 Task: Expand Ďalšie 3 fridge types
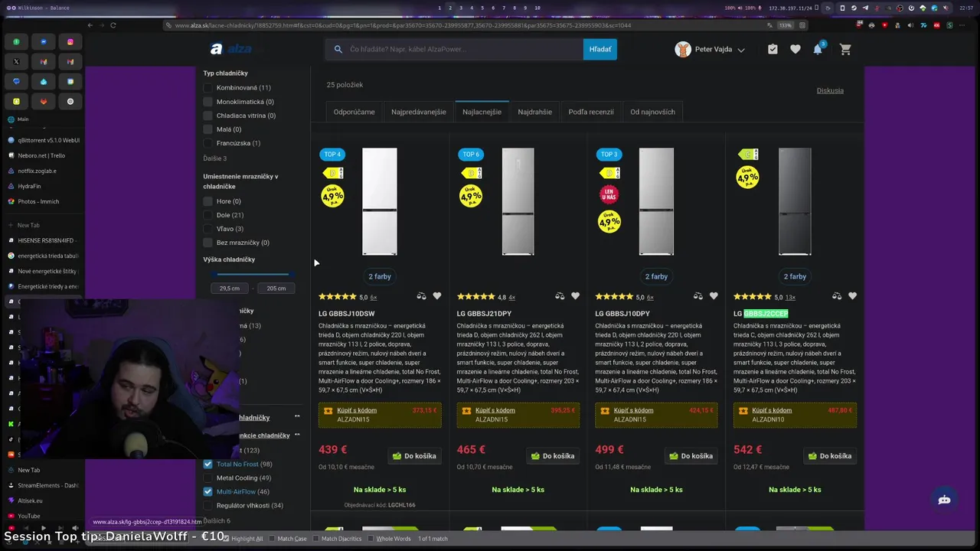click(215, 158)
